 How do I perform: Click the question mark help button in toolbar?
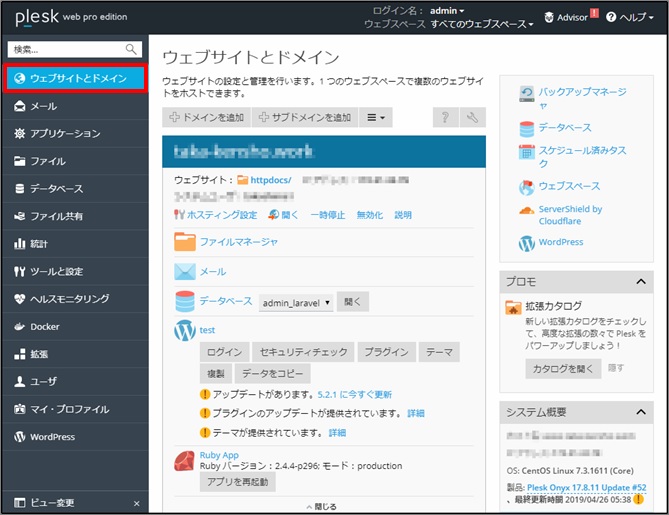444,118
